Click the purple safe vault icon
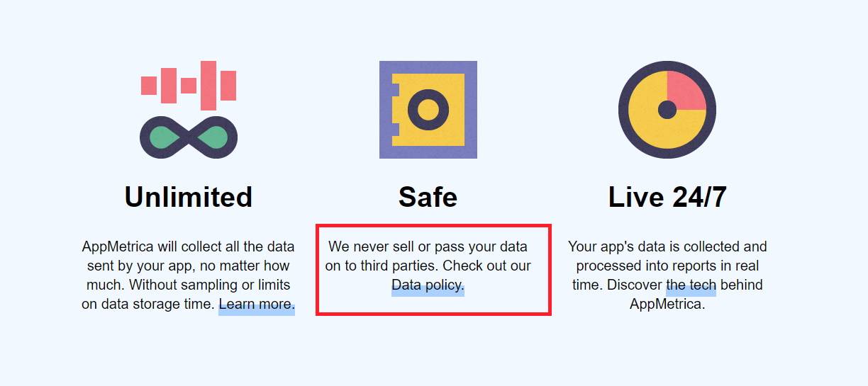This screenshot has width=868, height=386. tap(428, 110)
